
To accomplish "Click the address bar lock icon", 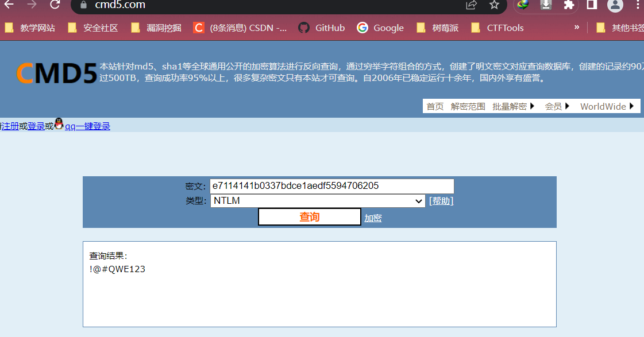I will pyautogui.click(x=84, y=5).
